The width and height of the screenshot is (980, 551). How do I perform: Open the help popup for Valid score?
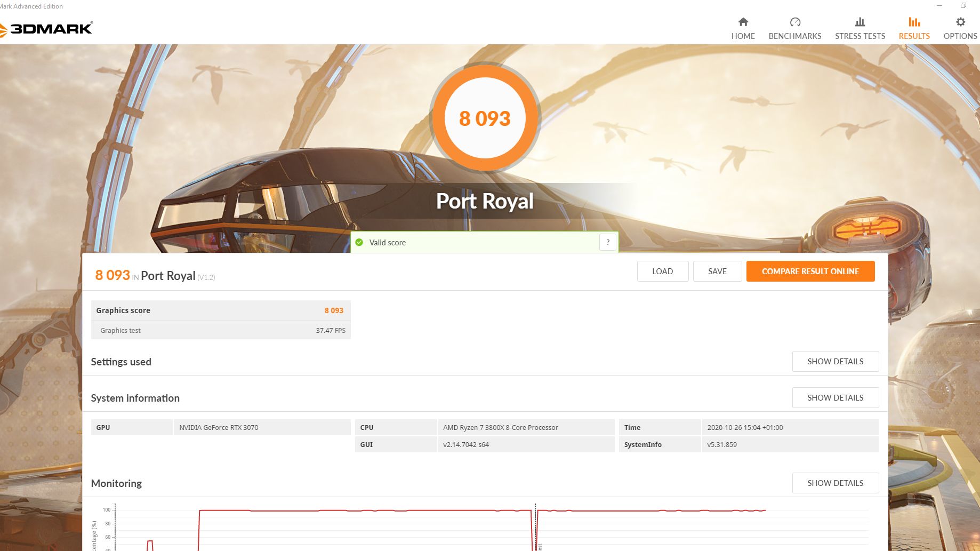click(607, 242)
